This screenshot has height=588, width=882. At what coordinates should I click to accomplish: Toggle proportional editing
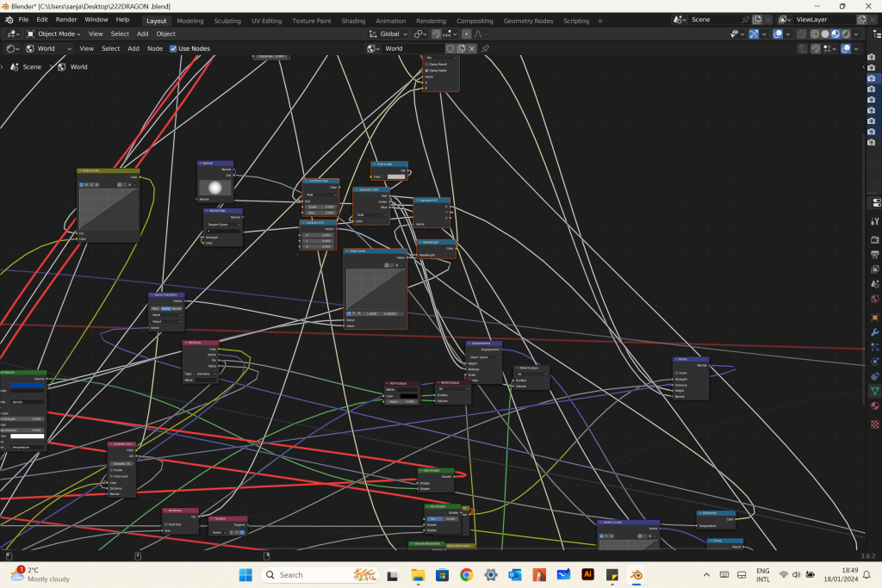466,34
